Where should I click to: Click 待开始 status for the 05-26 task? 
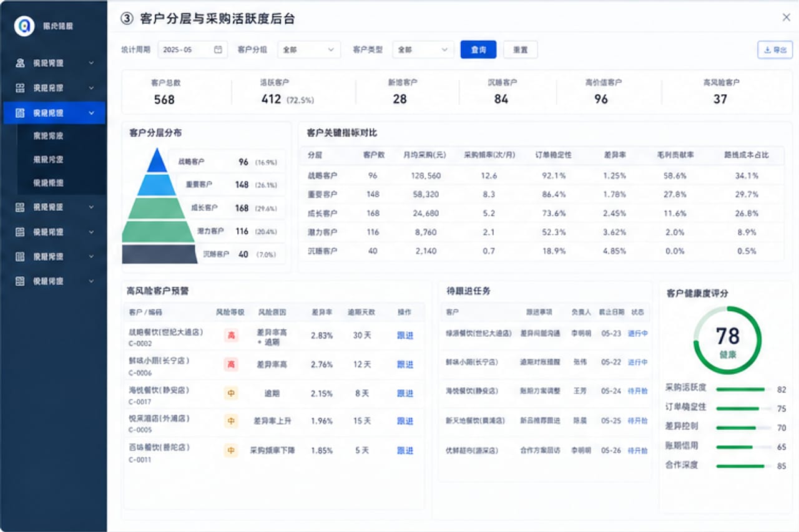[637, 450]
